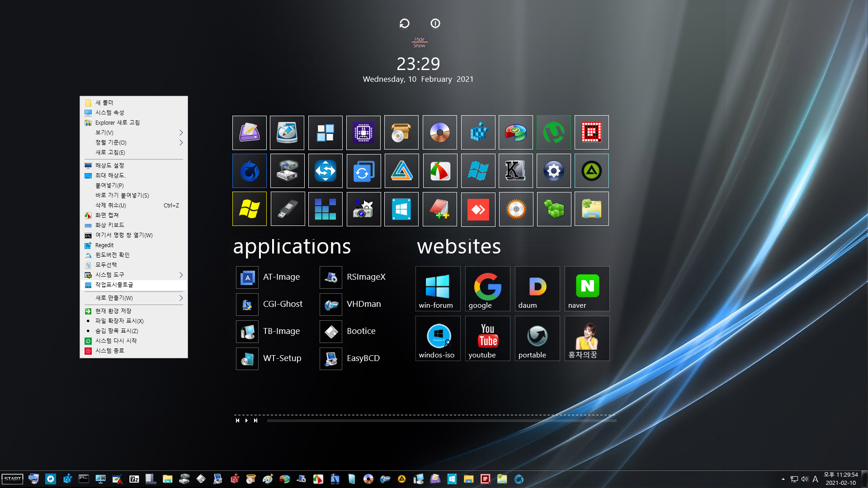The image size is (868, 488).
Task: Open the paint palette taskbar icon
Action: (x=268, y=479)
